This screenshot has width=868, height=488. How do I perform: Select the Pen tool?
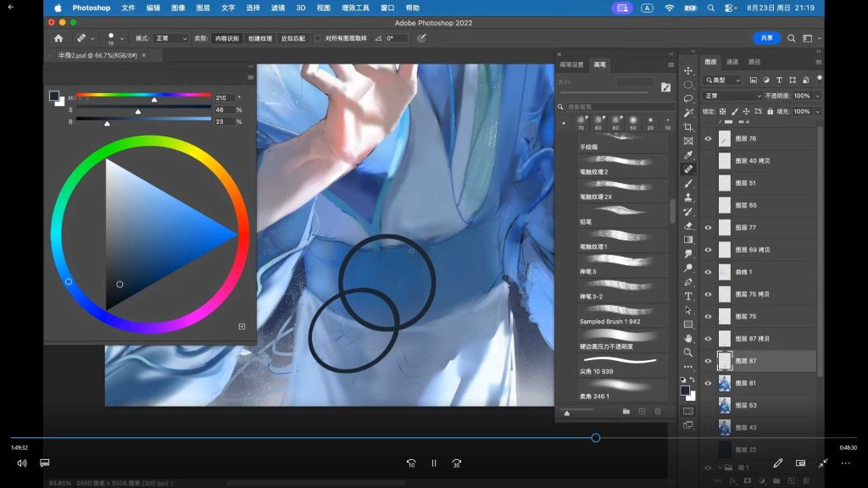(x=688, y=282)
